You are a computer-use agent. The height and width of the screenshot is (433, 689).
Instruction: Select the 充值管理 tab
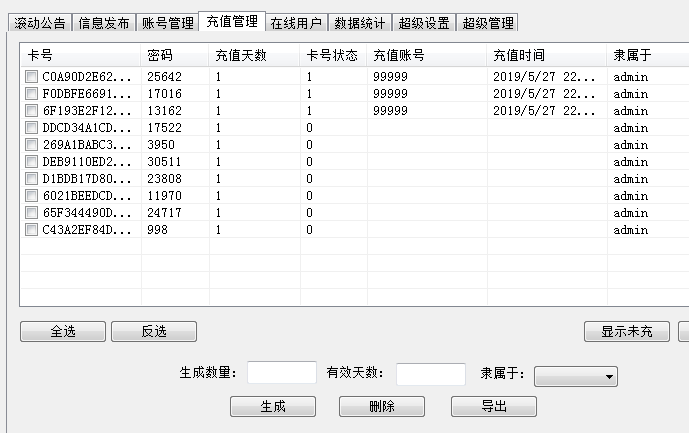(x=232, y=21)
